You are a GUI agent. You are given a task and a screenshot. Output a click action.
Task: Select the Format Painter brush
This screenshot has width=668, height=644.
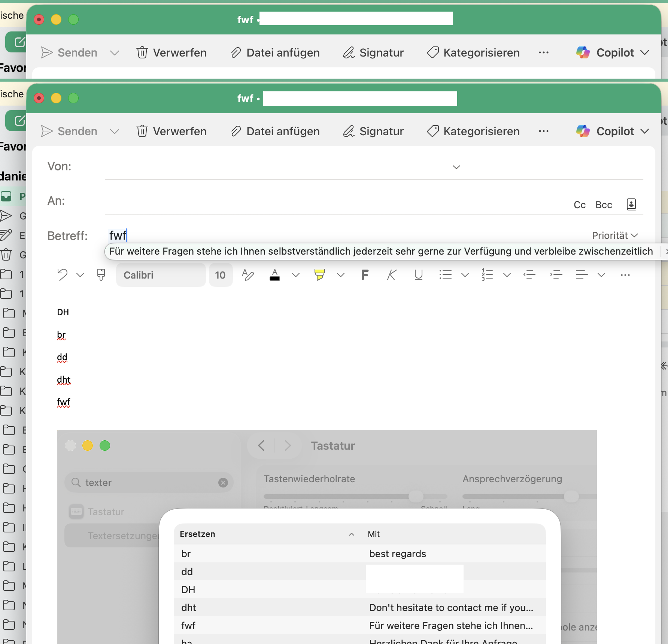point(101,275)
